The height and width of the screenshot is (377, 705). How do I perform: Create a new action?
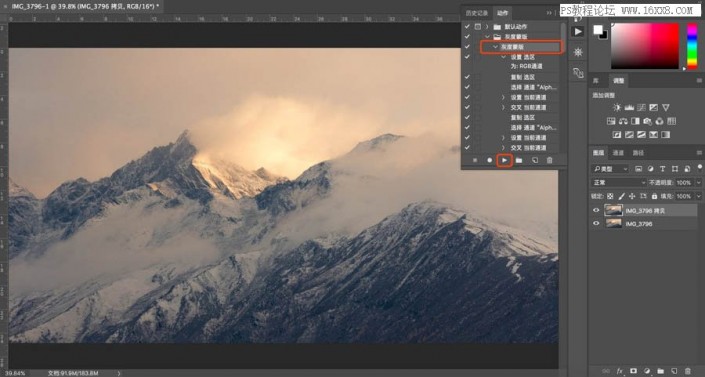(535, 160)
